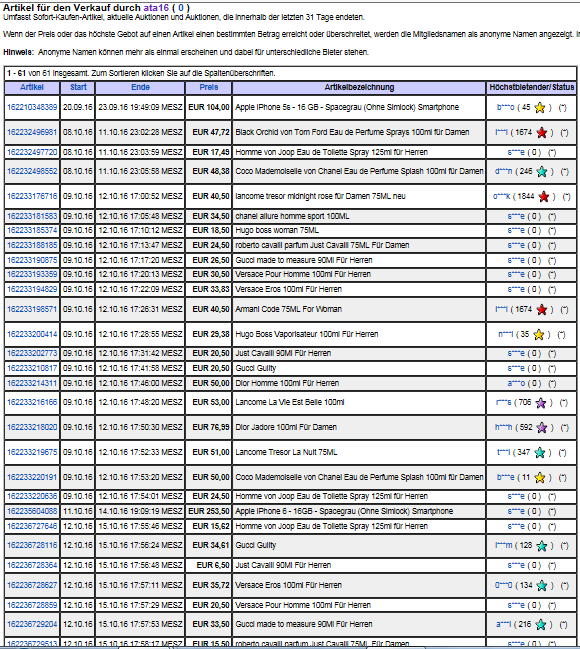Click purple star next to h***h (592)
The height and width of the screenshot is (649, 580).
pos(541,428)
